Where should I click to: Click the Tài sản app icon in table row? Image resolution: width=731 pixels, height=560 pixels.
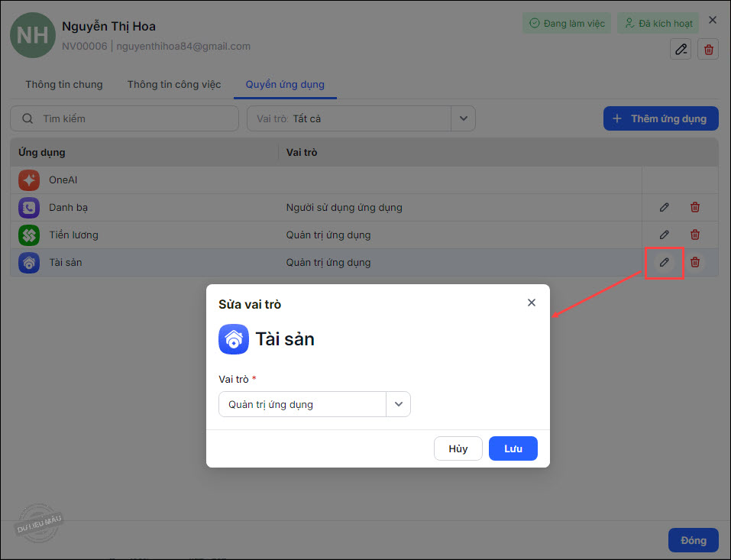[x=29, y=263]
